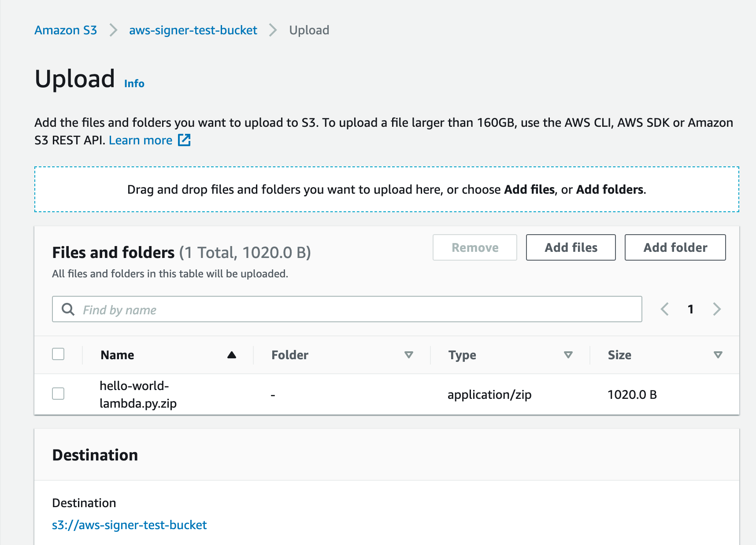Go to previous page with left chevron

(665, 309)
